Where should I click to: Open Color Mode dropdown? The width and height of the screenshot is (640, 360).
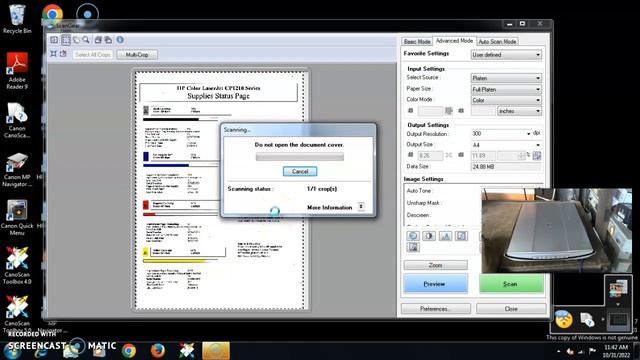[x=506, y=100]
